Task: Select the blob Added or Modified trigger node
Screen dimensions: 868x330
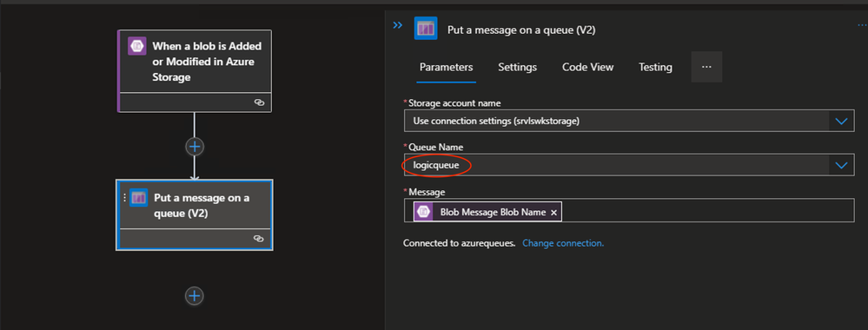Action: [195, 71]
